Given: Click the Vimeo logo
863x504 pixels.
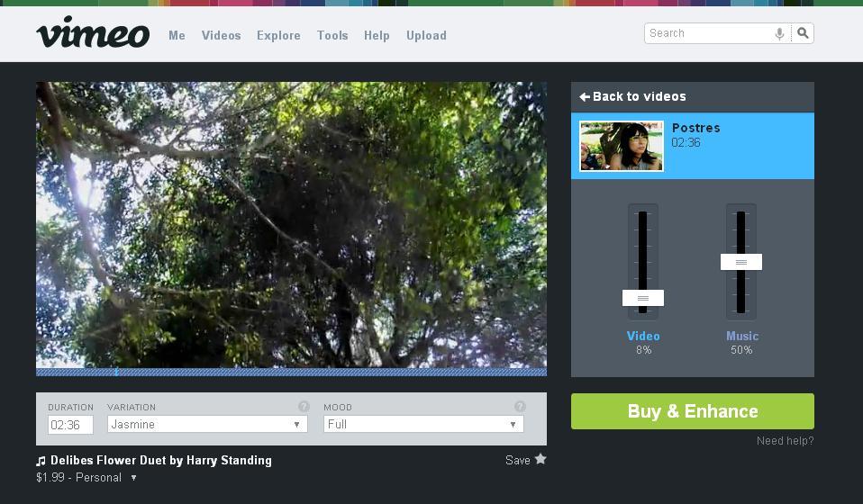Looking at the screenshot, I should pyautogui.click(x=93, y=33).
